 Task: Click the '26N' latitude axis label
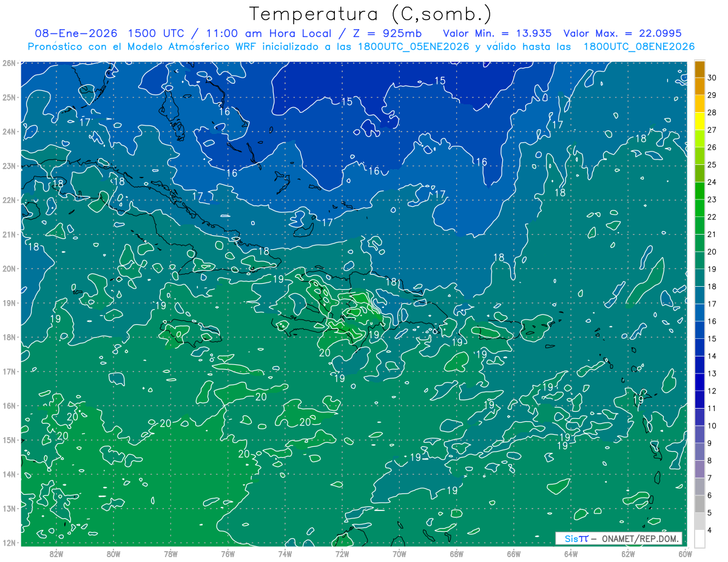(x=9, y=63)
